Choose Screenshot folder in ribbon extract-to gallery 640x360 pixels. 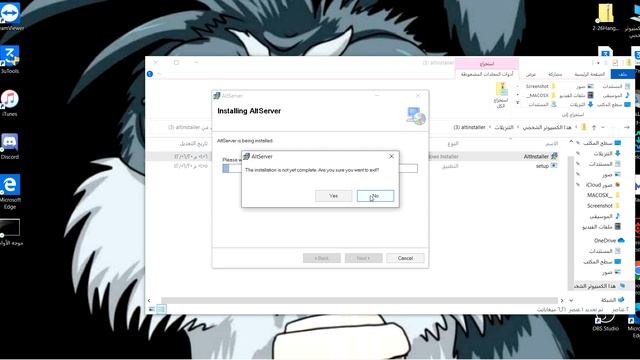tap(540, 86)
